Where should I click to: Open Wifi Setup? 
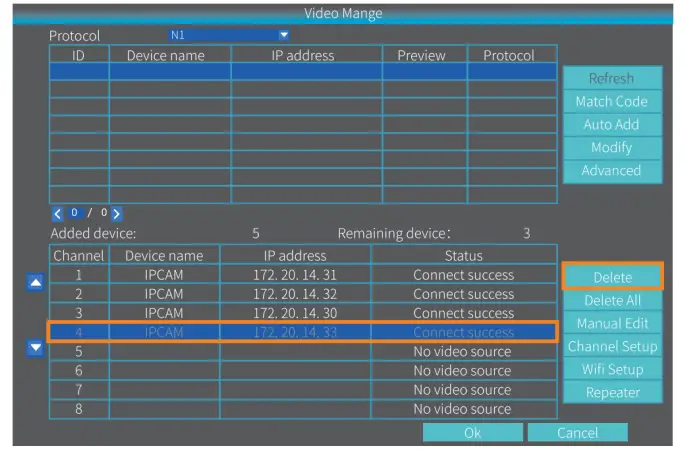613,370
